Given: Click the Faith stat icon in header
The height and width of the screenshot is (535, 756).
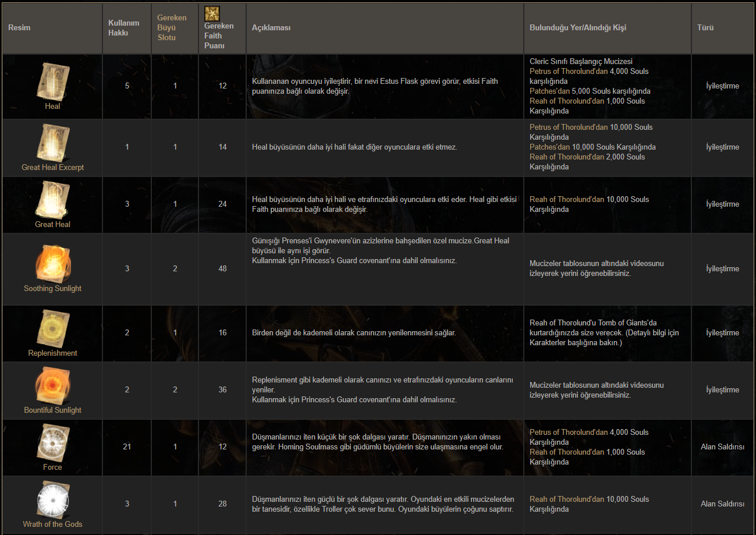Looking at the screenshot, I should (212, 13).
